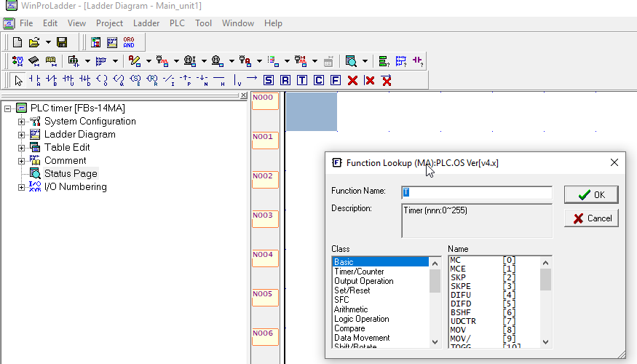Click Cancel in Function Lookup dialog
Viewport: 637px width, 364px height.
pyautogui.click(x=591, y=218)
